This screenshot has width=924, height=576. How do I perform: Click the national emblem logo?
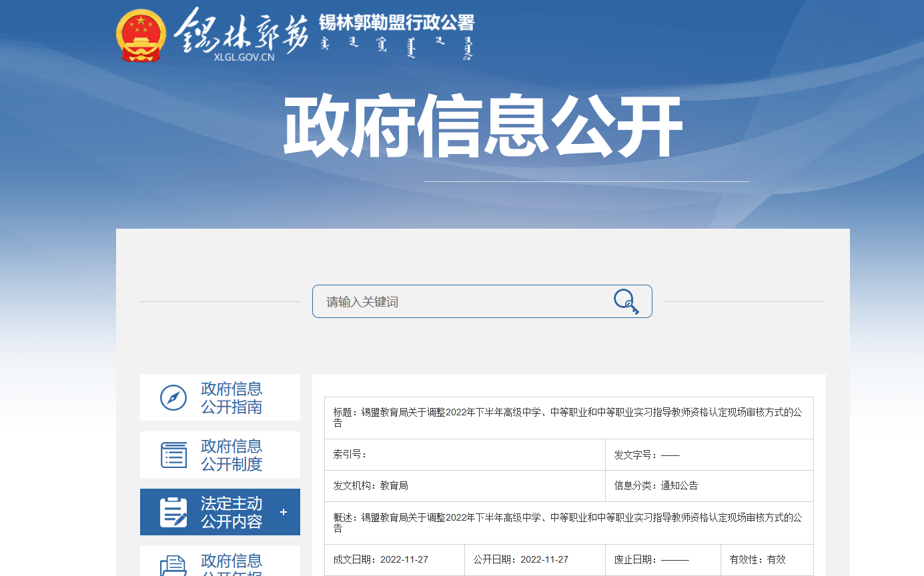(x=141, y=36)
